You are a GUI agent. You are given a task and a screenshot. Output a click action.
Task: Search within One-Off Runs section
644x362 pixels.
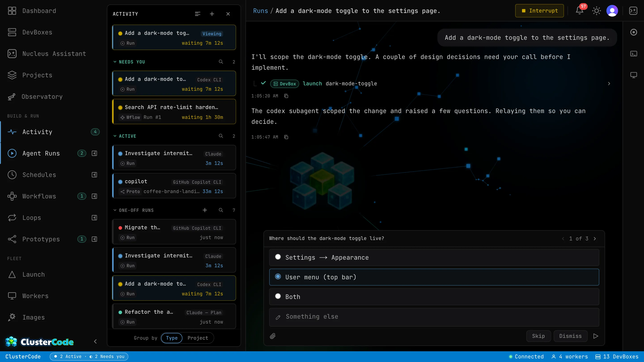point(221,210)
